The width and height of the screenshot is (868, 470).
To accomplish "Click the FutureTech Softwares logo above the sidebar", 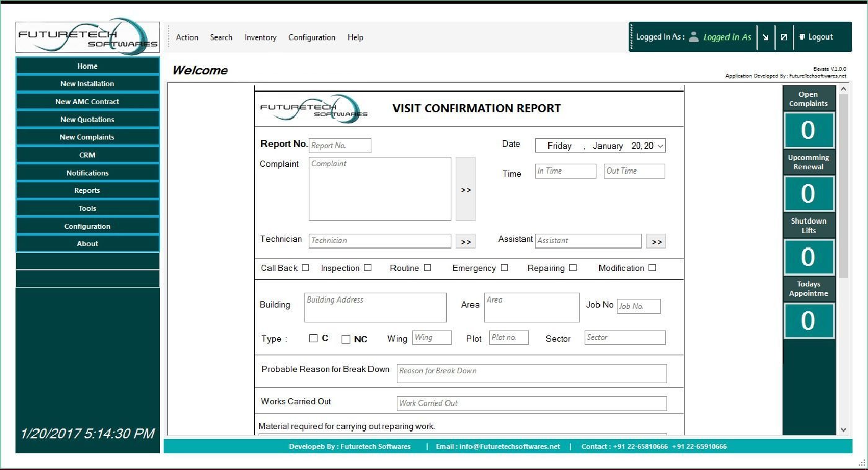I will point(87,37).
